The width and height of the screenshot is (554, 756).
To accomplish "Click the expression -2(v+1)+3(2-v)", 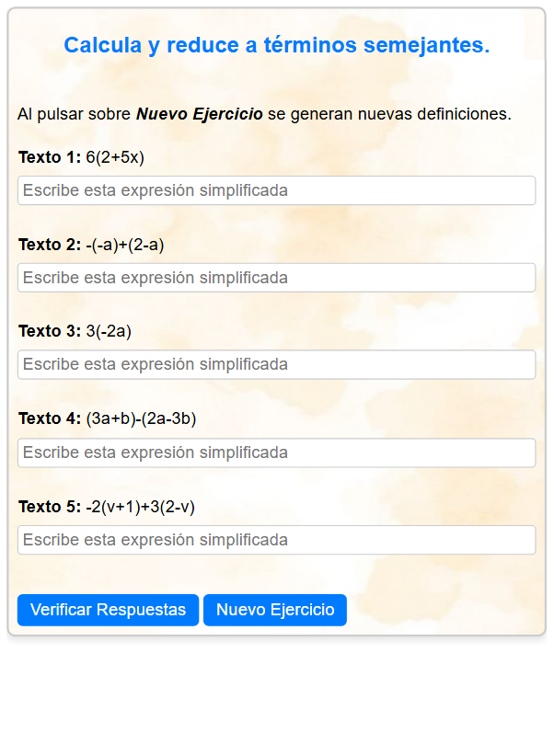I will pyautogui.click(x=141, y=507).
